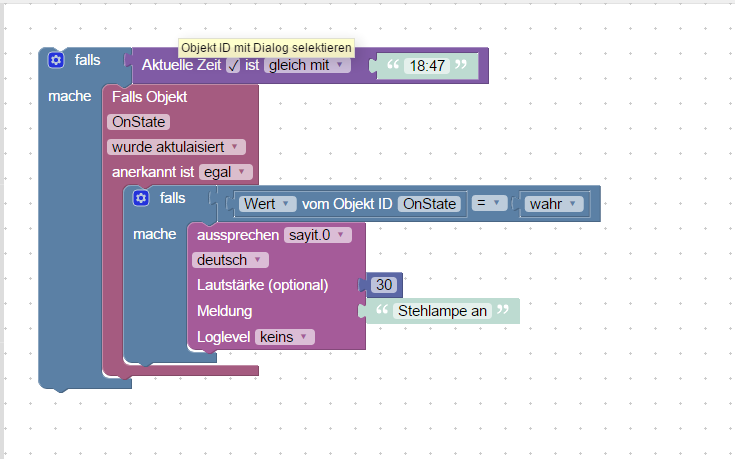The width and height of the screenshot is (735, 459).
Task: Open the 'deutsch' language dropdown
Action: pos(230,260)
